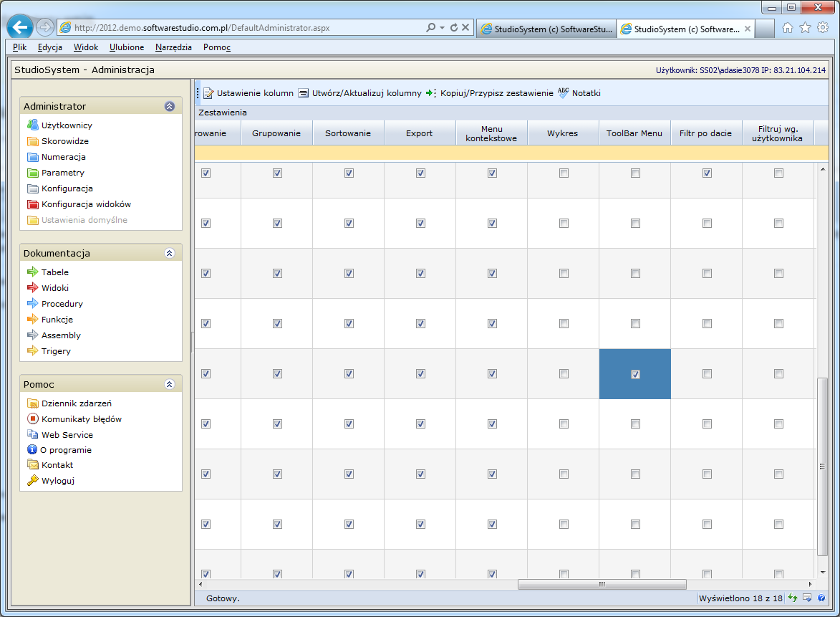This screenshot has width=840, height=617.
Task: Open Użytkownicy in the Administrator panel
Action: coord(67,125)
